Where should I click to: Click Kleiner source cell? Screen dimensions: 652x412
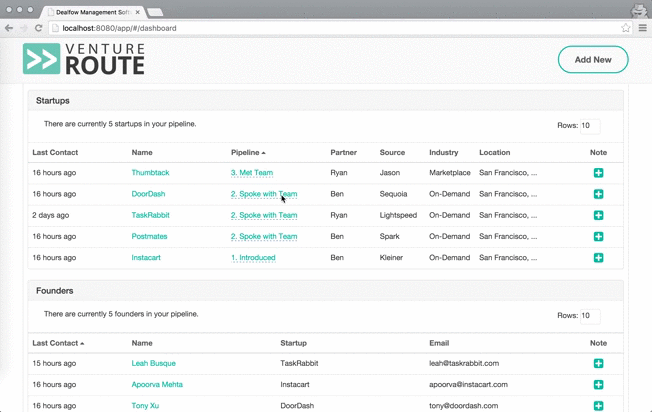pos(391,257)
